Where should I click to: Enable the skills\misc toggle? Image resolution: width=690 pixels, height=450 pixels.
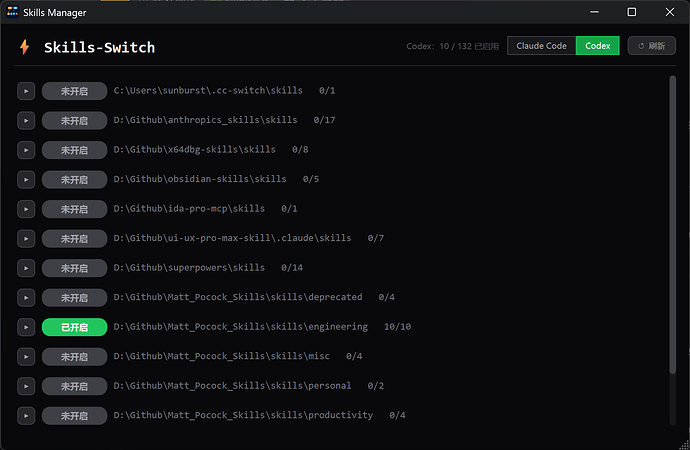click(x=74, y=356)
